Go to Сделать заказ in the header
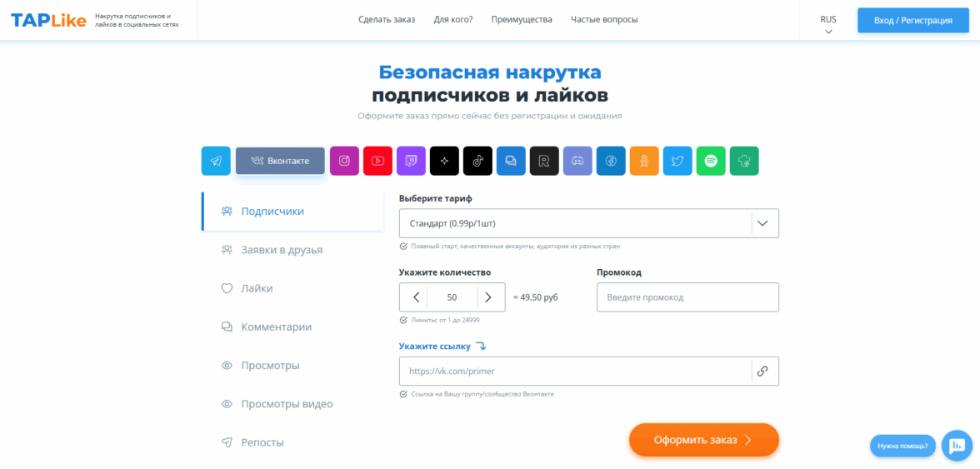The image size is (980, 469). pos(387,19)
